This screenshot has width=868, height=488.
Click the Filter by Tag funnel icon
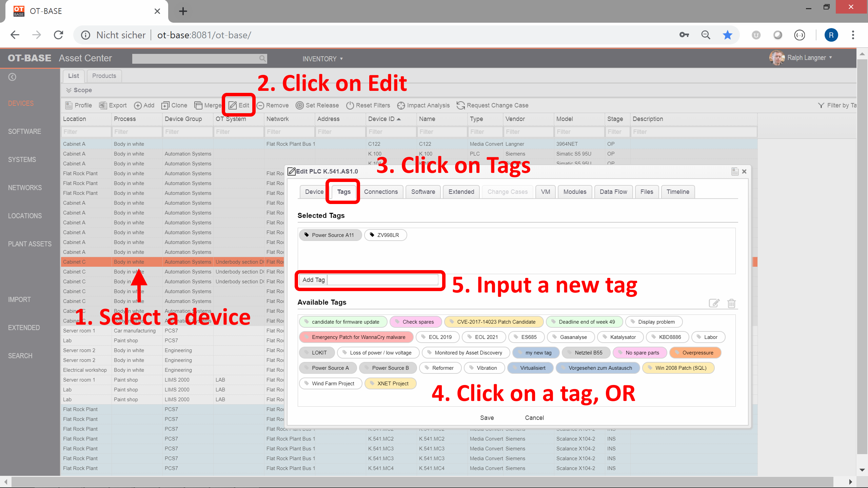(821, 105)
